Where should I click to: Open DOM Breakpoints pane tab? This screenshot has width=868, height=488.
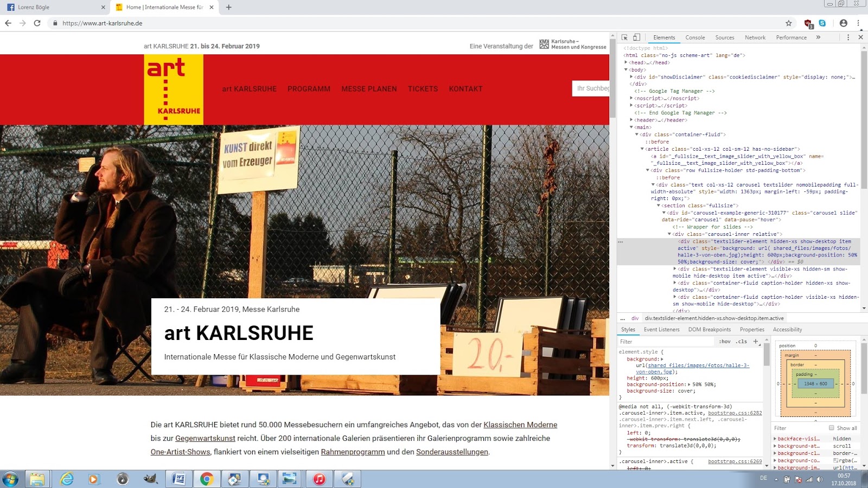[709, 330]
